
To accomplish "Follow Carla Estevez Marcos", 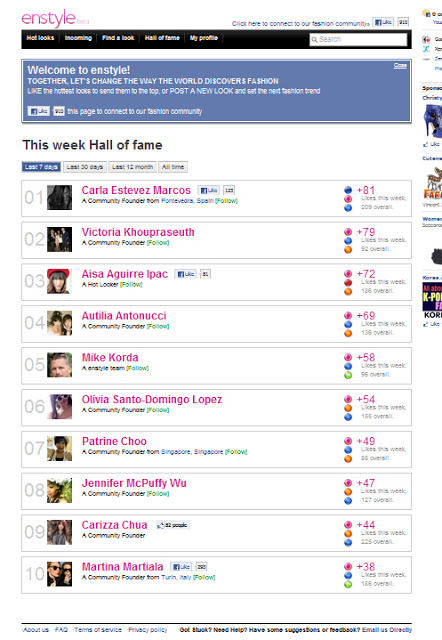I will coord(227,201).
